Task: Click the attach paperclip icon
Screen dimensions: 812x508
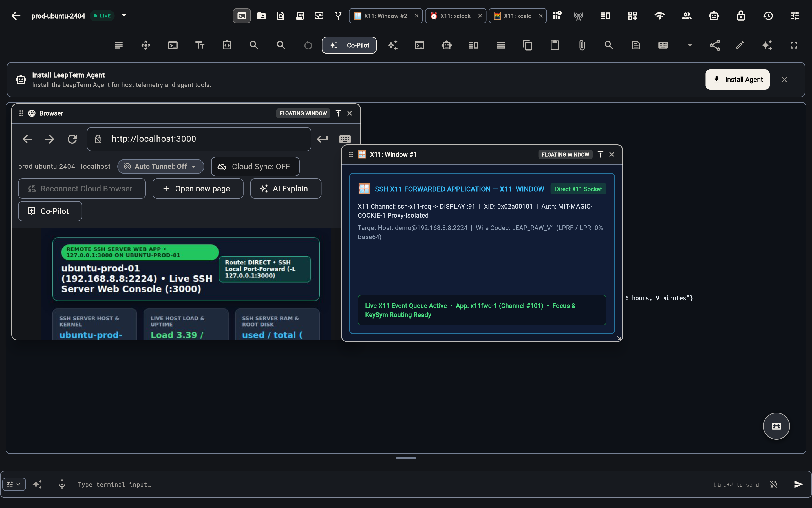Action: pos(582,45)
